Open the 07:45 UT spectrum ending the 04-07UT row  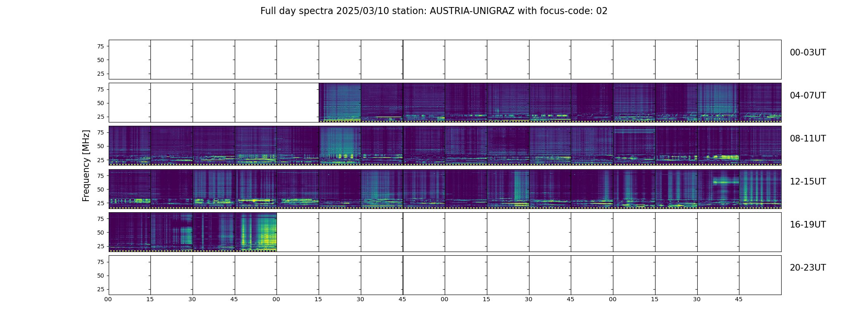tap(760, 103)
